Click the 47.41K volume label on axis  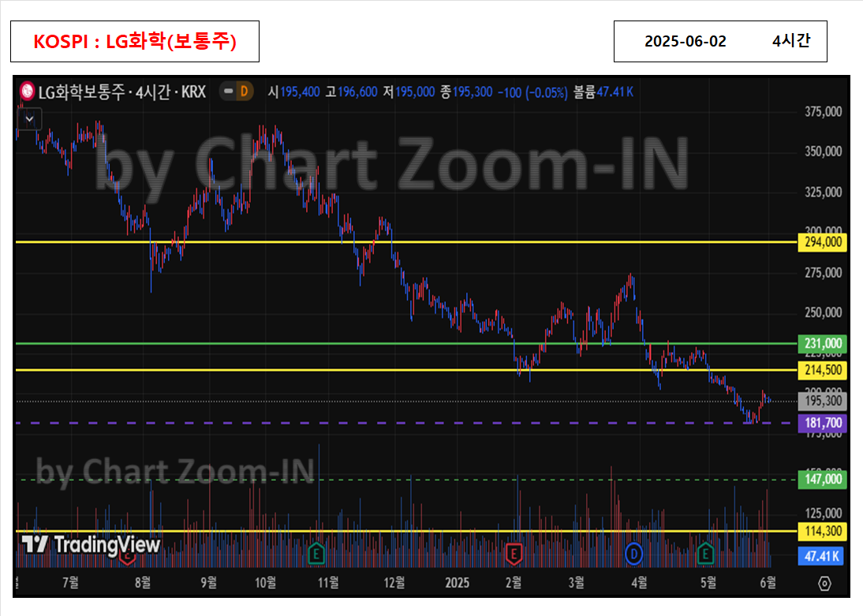[820, 556]
